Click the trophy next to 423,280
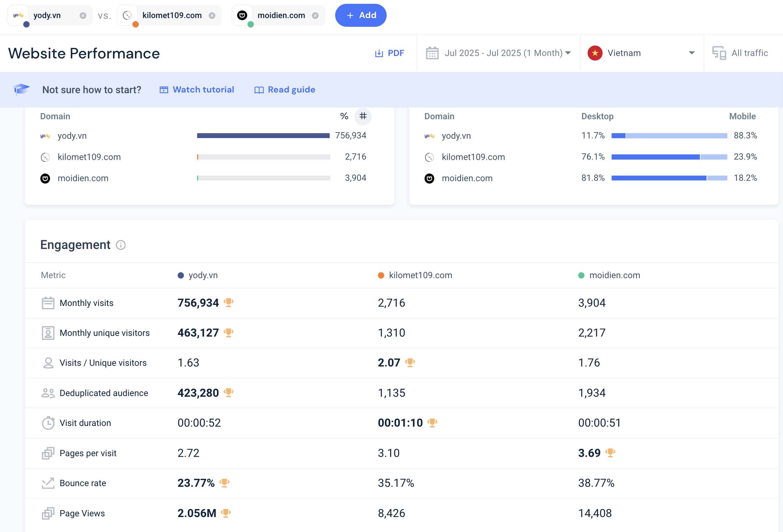Screen dimensions: 783x532 tap(228, 393)
